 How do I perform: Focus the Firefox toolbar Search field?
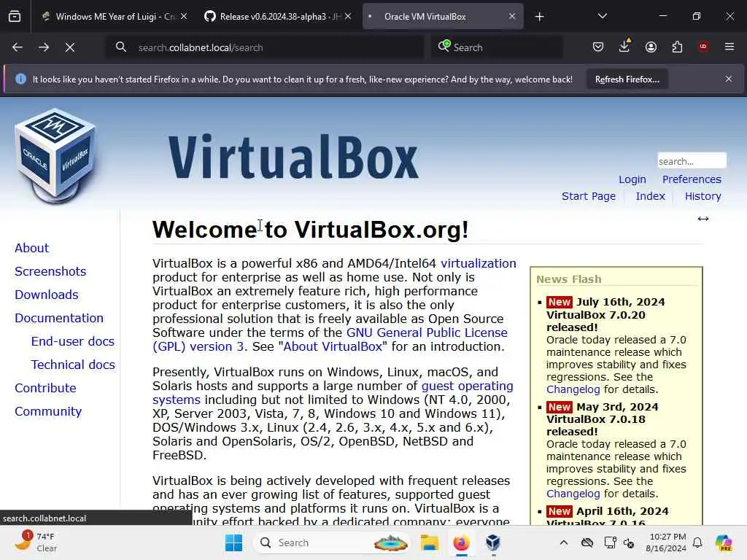tap(496, 47)
